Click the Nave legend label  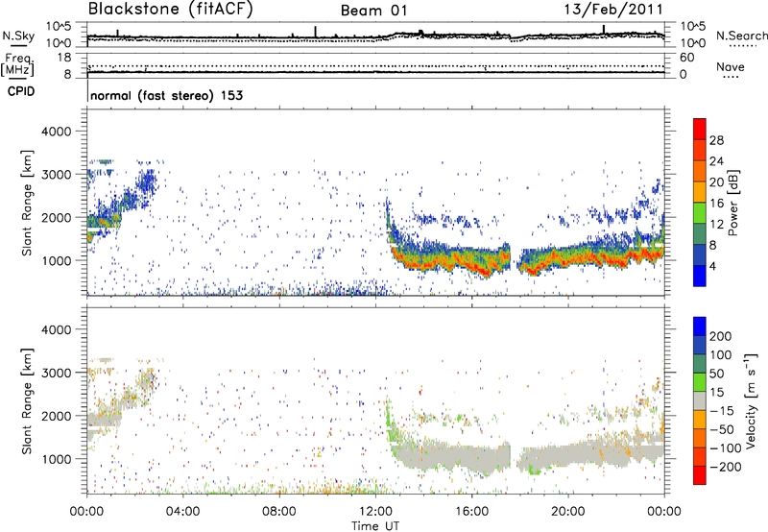pos(731,66)
